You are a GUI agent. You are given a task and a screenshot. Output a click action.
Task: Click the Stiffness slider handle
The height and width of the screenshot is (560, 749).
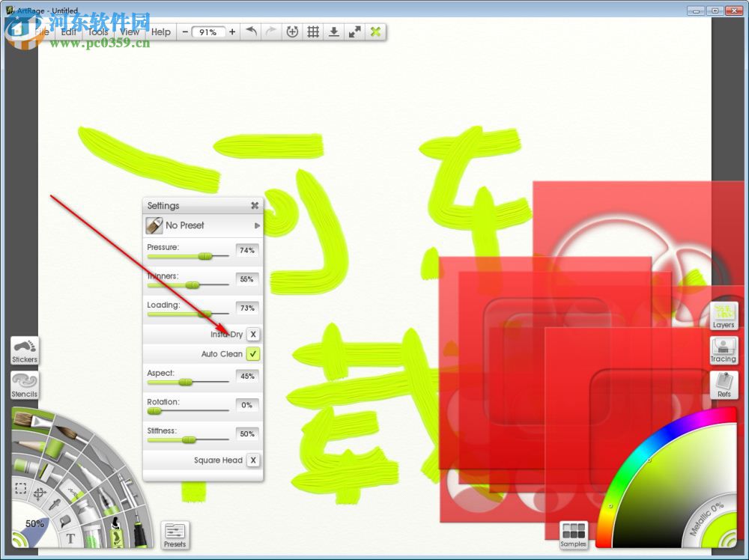coord(189,439)
